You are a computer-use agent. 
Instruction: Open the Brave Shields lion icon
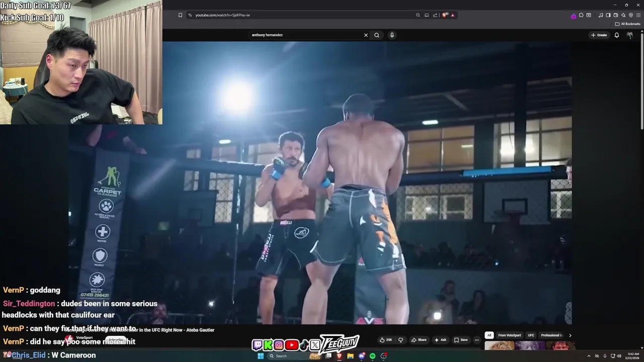(445, 15)
